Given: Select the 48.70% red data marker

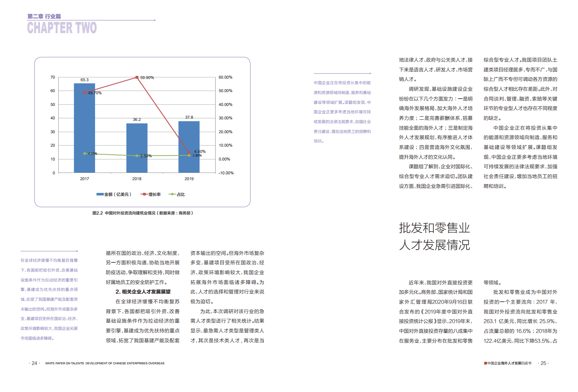Looking at the screenshot, I should pyautogui.click(x=84, y=92).
